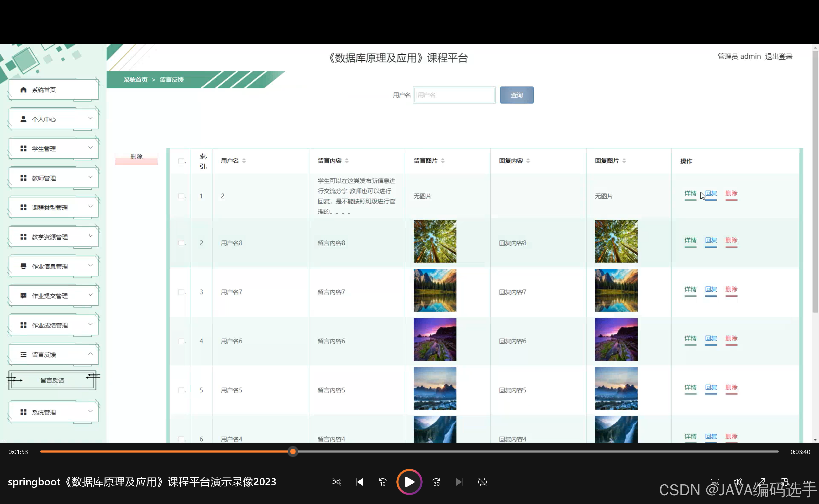Image resolution: width=819 pixels, height=504 pixels.
Task: Go to 系统首页 in the breadcrumb
Action: [x=135, y=80]
